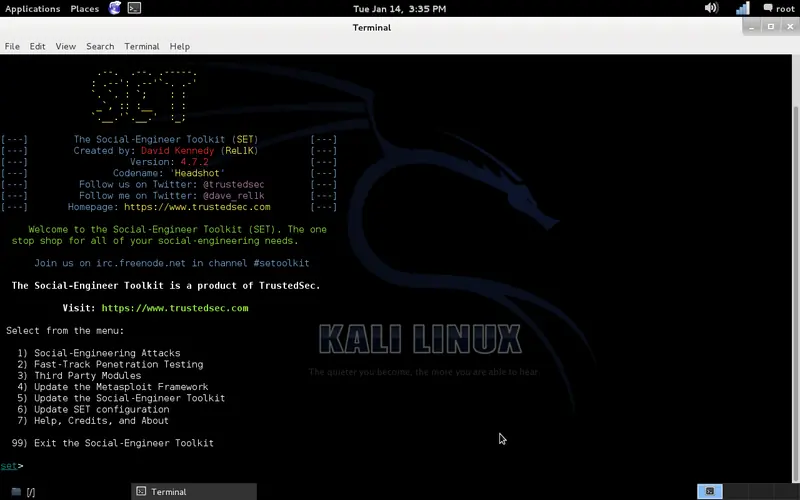Select the Terminal taskbar button
This screenshot has height=500, width=800.
coord(194,491)
